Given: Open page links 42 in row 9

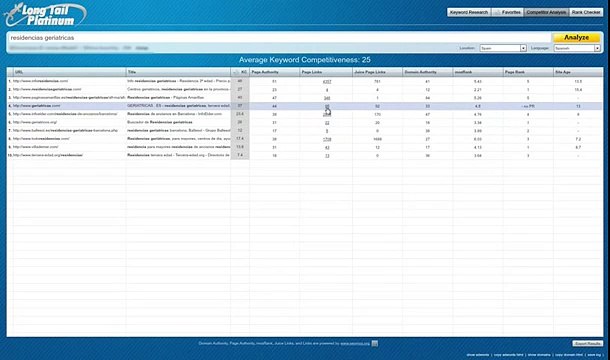Looking at the screenshot, I should click(327, 148).
